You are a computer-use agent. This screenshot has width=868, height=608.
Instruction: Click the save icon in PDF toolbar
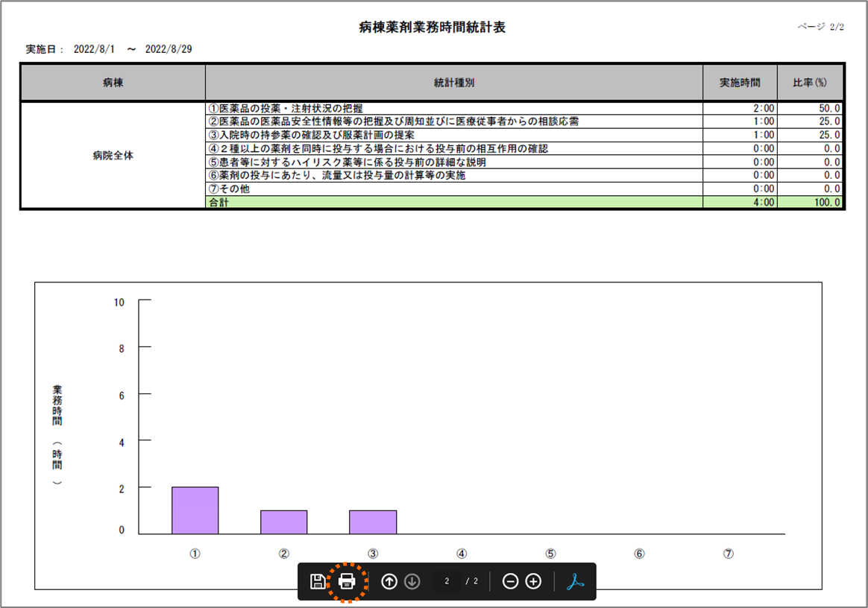317,582
